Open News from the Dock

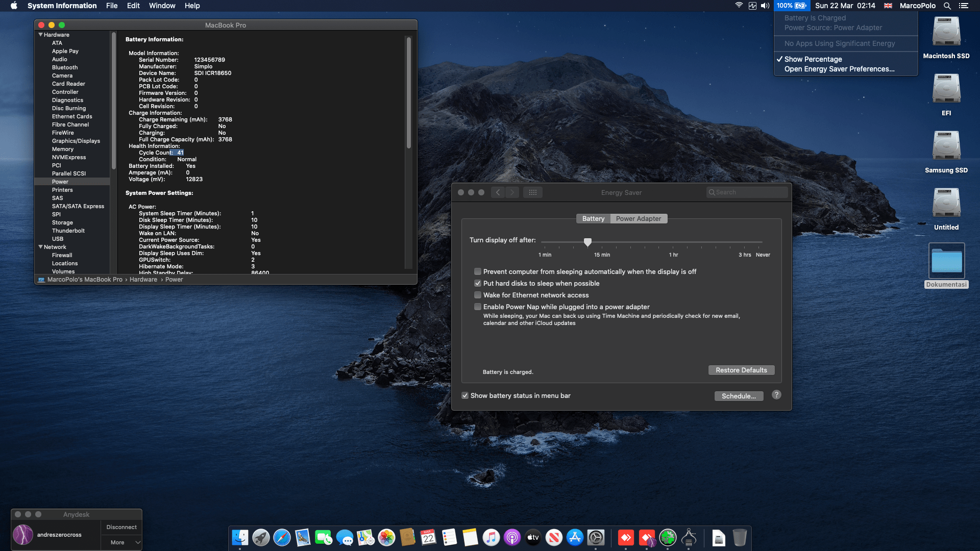554,537
